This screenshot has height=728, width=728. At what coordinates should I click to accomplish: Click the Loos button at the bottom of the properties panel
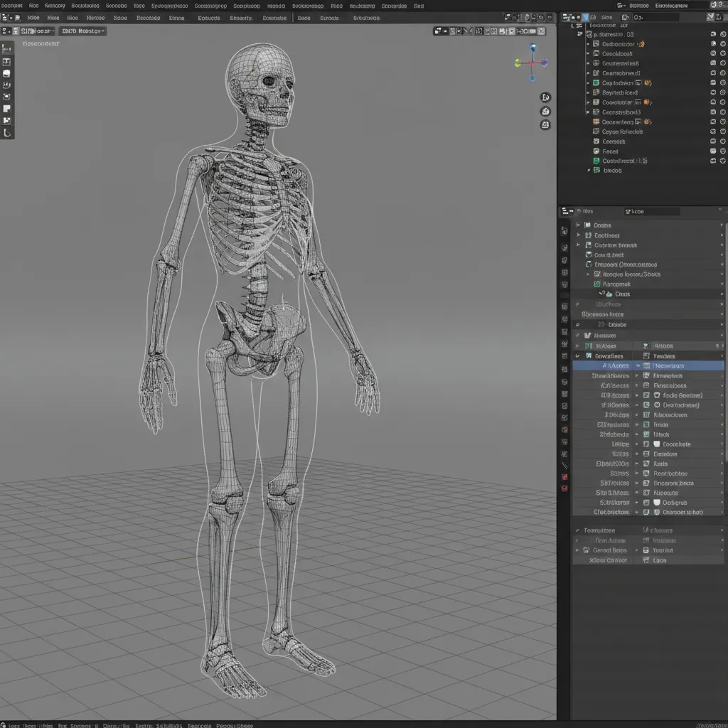(659, 560)
